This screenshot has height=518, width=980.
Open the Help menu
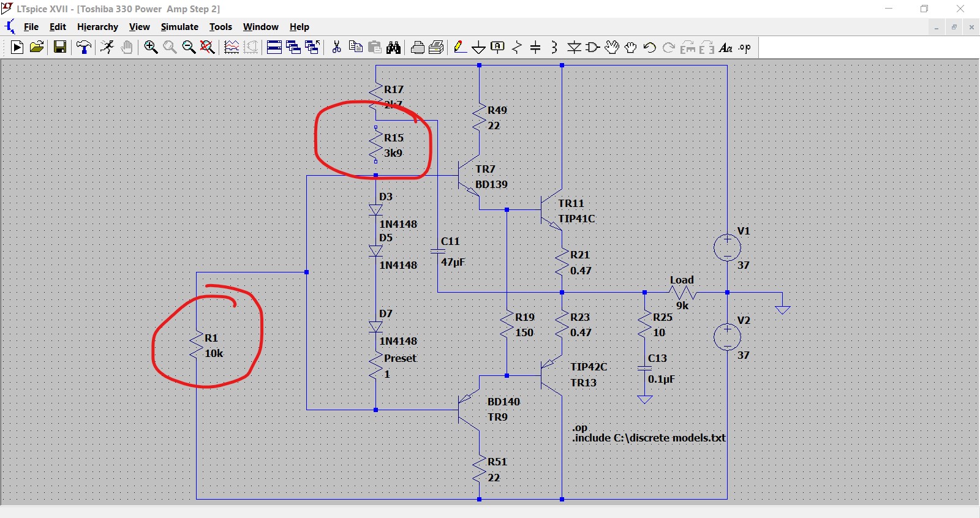(x=299, y=27)
